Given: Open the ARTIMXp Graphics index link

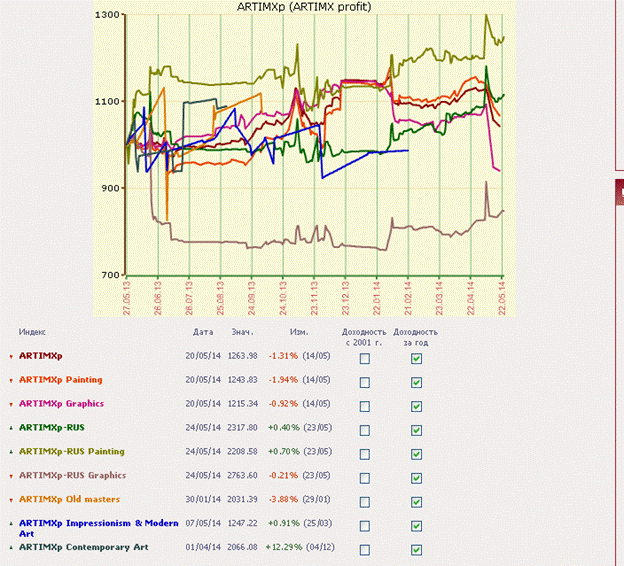Looking at the screenshot, I should 61,404.
